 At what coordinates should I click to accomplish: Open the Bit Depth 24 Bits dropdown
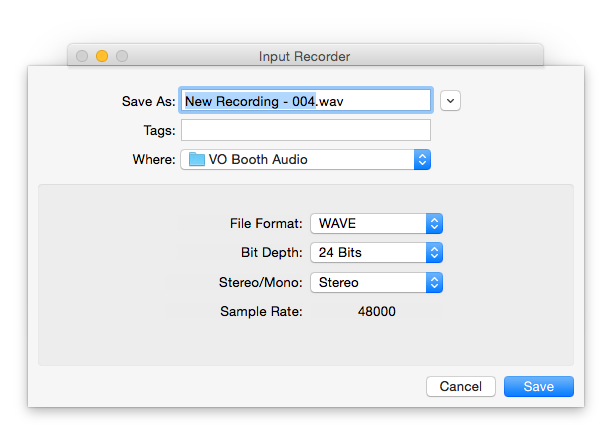click(x=376, y=253)
